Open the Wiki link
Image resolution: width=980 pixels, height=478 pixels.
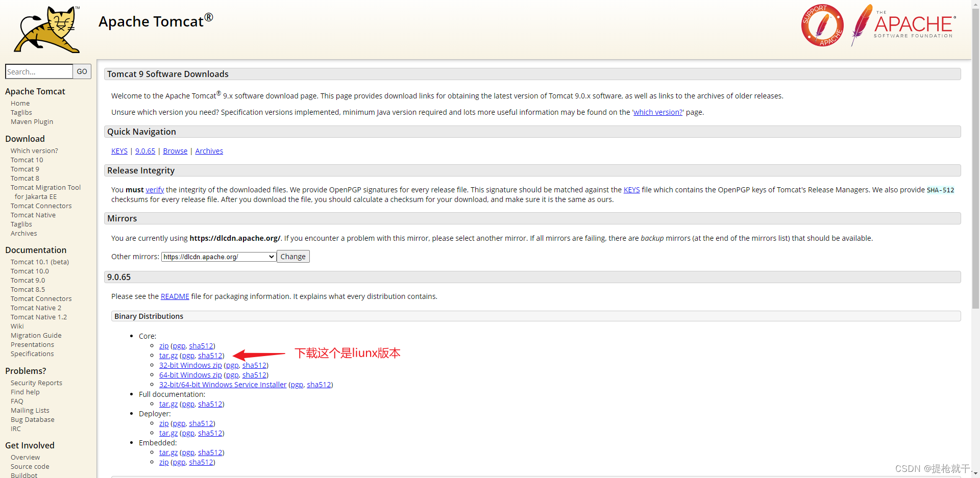17,326
